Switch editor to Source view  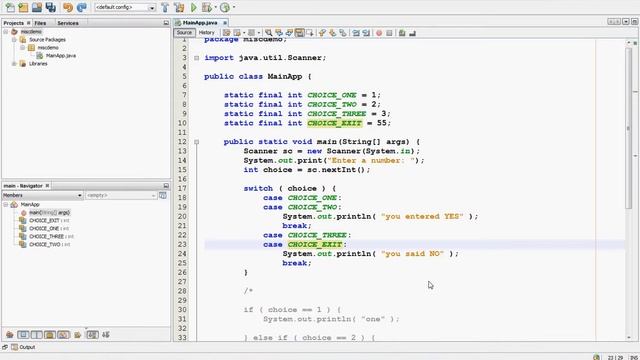click(184, 33)
